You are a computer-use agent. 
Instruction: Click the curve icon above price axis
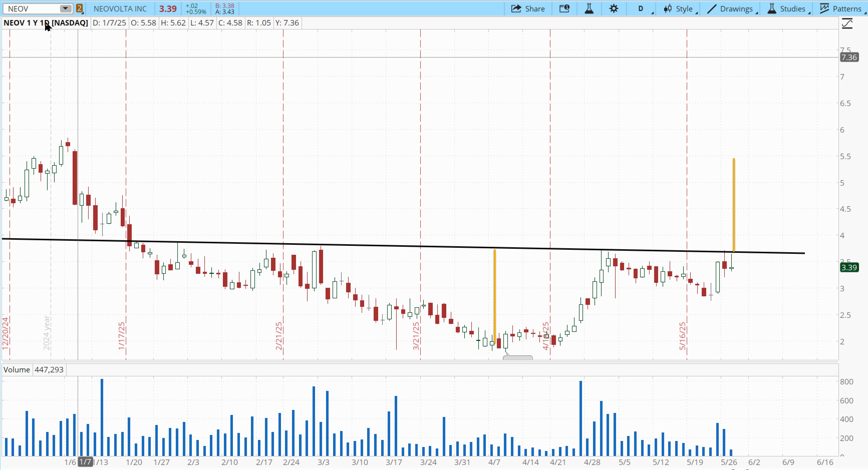[x=847, y=24]
